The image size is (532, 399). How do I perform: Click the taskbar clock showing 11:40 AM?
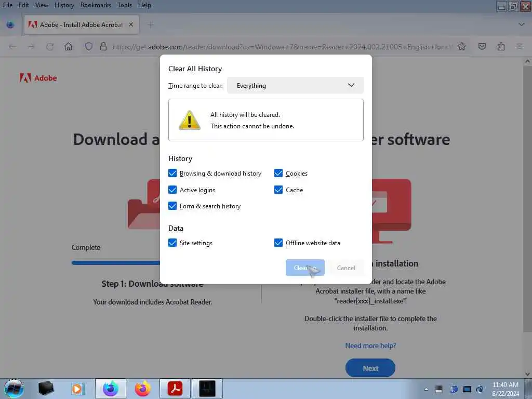[x=505, y=389]
